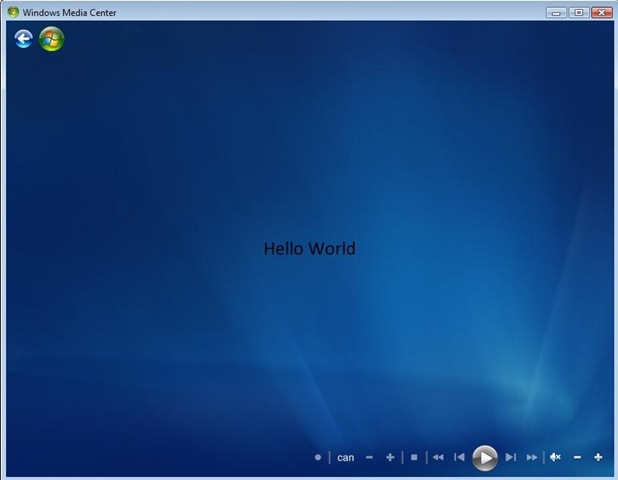
Task: Increase channel with plus next to 'can'
Action: 390,457
